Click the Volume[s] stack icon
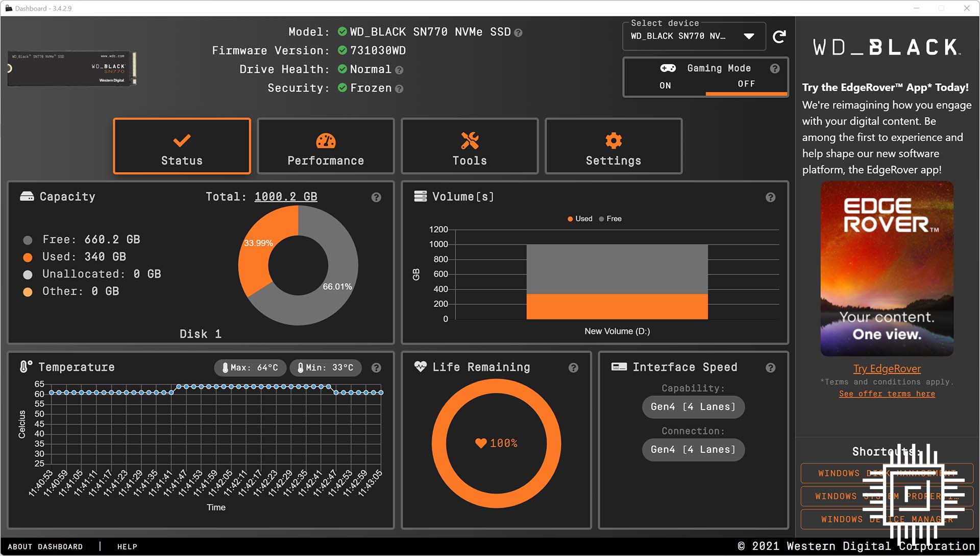 (420, 196)
